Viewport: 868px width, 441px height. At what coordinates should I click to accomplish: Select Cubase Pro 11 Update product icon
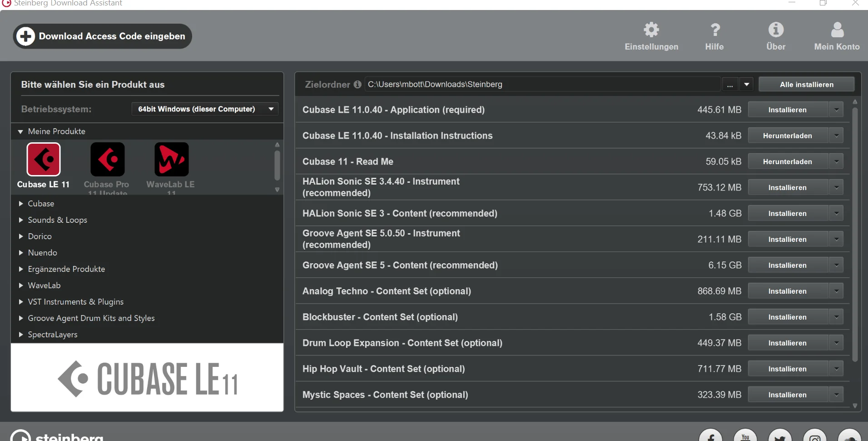pyautogui.click(x=108, y=159)
